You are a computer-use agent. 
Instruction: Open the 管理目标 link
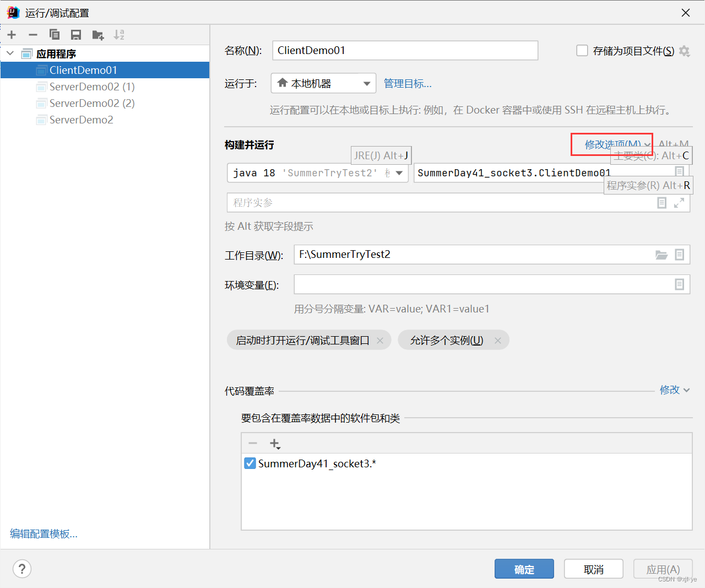[408, 84]
